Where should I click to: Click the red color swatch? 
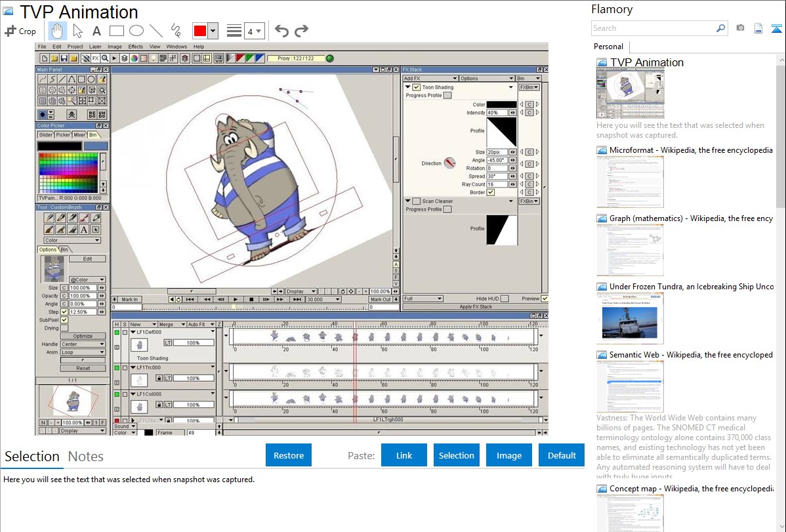pyautogui.click(x=199, y=31)
